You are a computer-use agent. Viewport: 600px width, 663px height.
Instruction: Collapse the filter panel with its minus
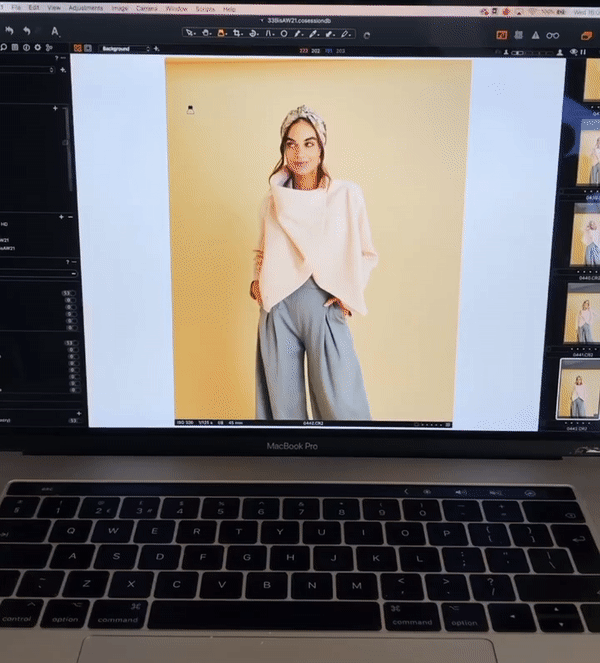click(74, 262)
